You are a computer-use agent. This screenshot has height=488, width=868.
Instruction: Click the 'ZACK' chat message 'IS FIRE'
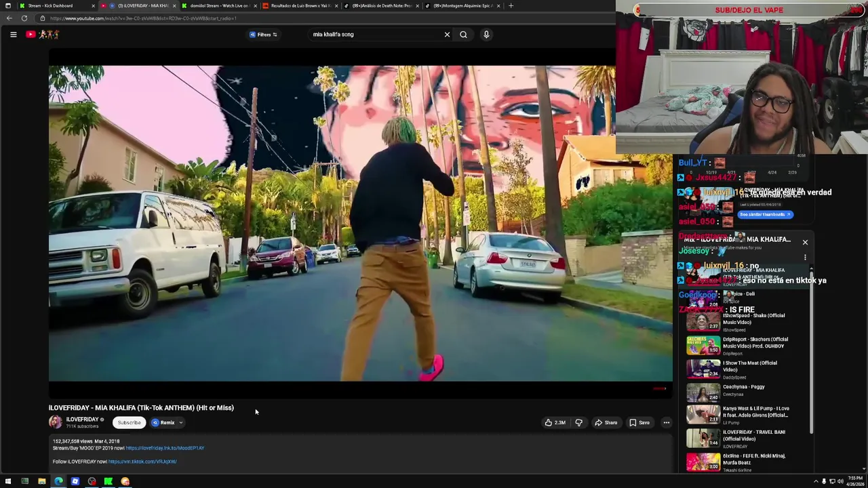[x=717, y=309]
